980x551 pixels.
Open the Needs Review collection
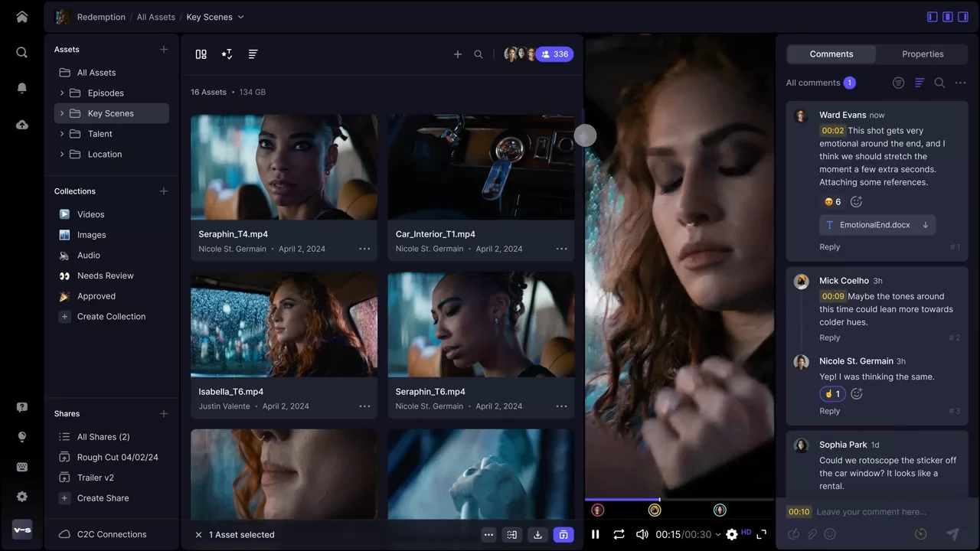click(x=105, y=275)
